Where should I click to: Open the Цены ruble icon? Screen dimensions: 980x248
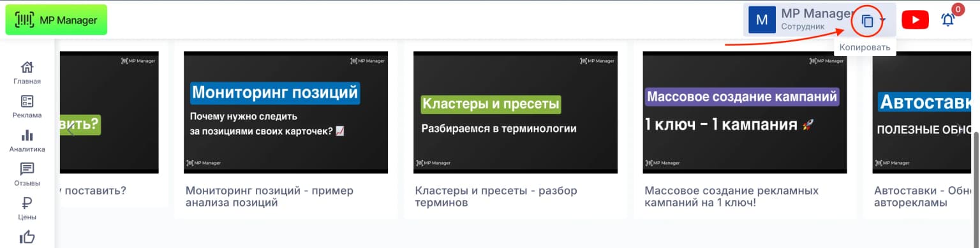[27, 203]
